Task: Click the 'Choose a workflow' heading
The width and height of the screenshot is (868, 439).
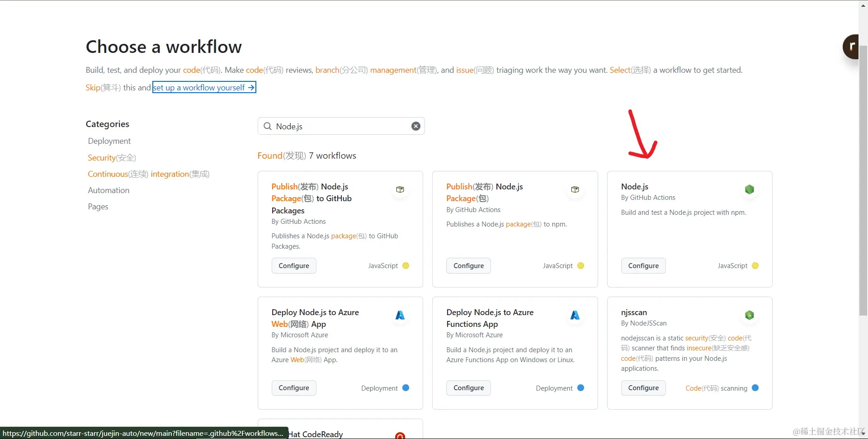Action: point(164,47)
